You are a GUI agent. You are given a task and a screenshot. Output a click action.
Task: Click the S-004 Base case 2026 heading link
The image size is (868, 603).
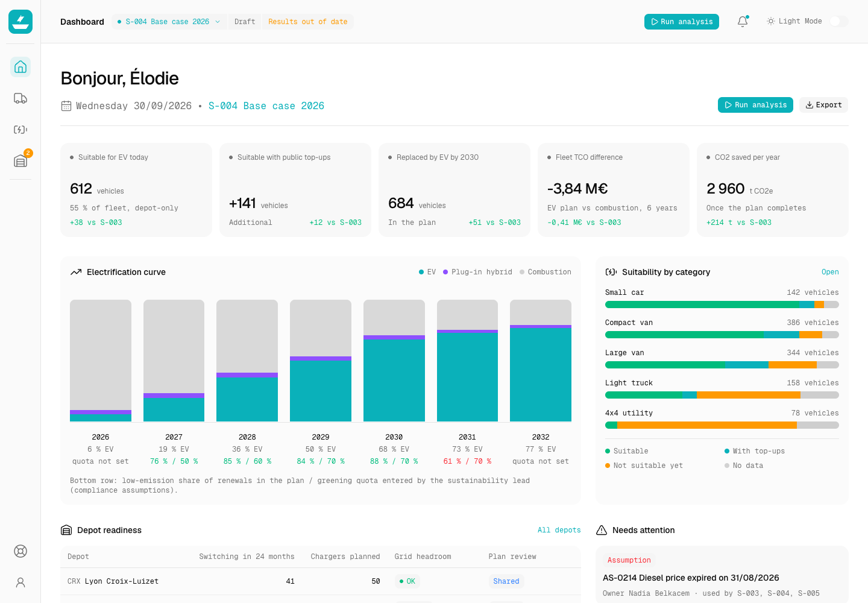[266, 106]
